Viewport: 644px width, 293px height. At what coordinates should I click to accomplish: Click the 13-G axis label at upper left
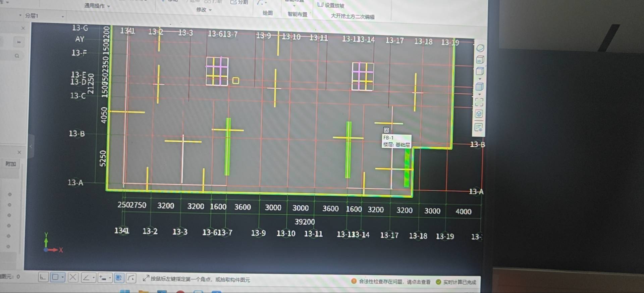point(80,28)
